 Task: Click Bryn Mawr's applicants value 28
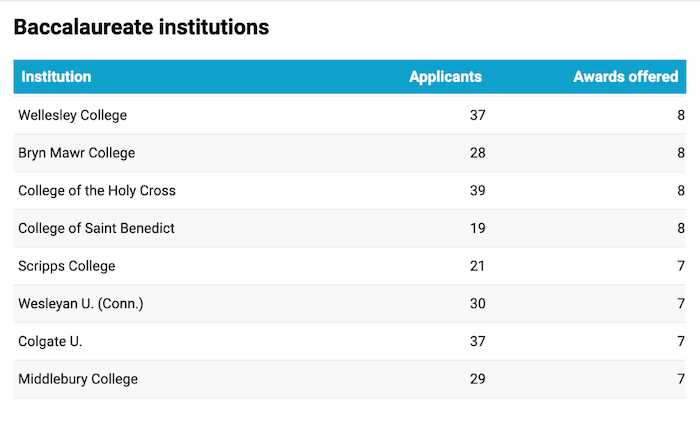(x=477, y=153)
